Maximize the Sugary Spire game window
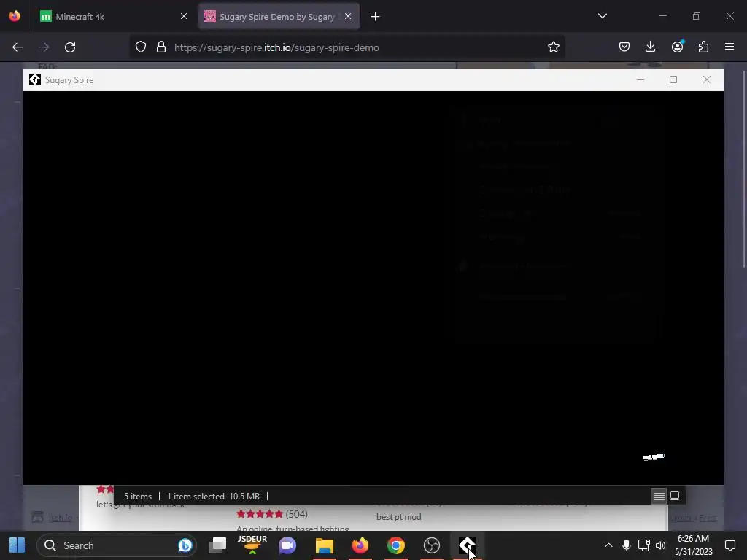This screenshot has height=560, width=747. (673, 80)
